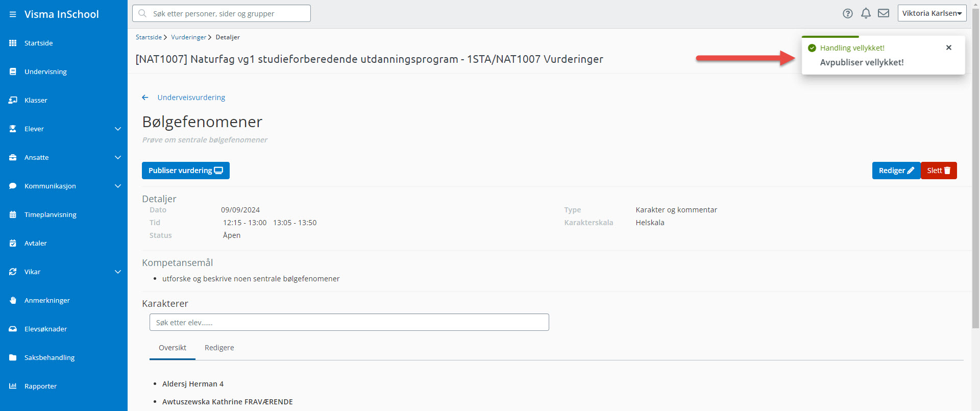Open the hamburger menu next to Visma InSchool
Screen dimensions: 980x411
[x=13, y=14]
